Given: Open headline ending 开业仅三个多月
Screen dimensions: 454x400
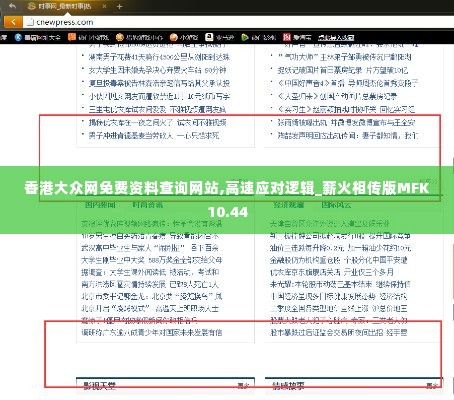Looking at the screenshot, I should click(x=332, y=272).
